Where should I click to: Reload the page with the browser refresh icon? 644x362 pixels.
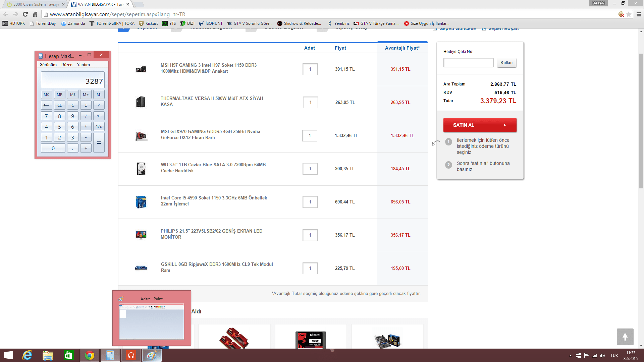pyautogui.click(x=25, y=14)
